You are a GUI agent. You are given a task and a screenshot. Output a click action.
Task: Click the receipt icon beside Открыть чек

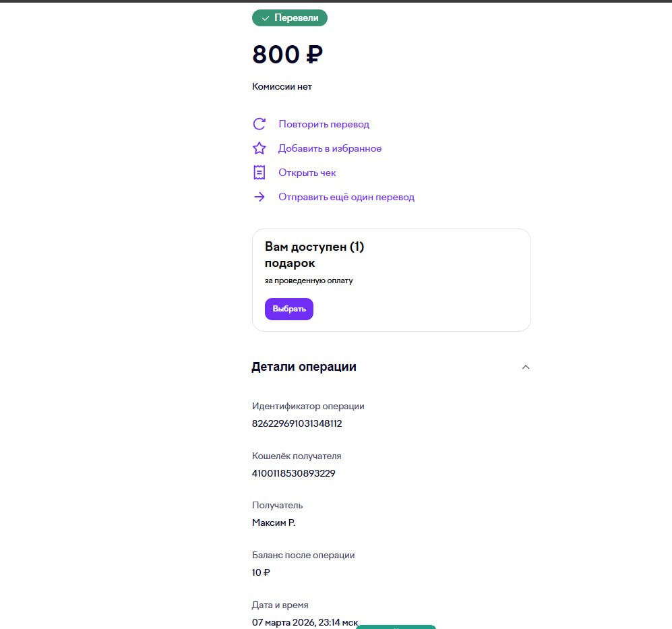pyautogui.click(x=259, y=173)
